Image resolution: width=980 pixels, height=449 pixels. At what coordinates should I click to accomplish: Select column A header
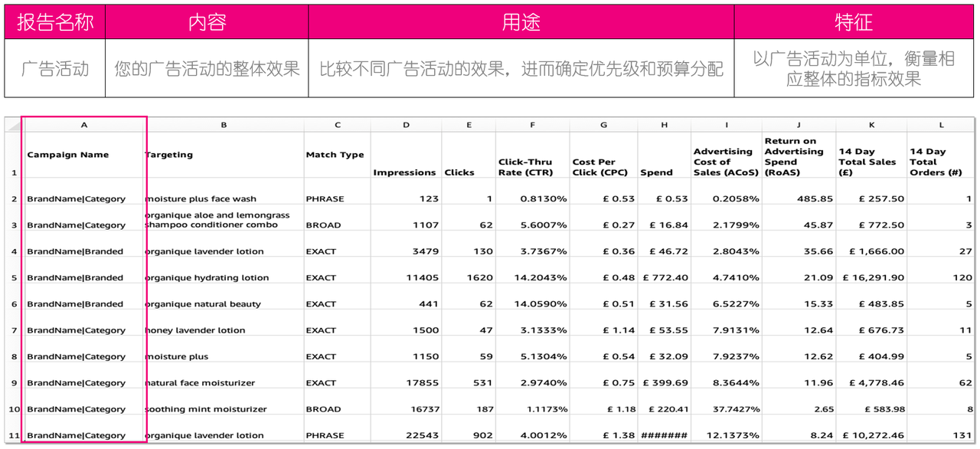click(x=83, y=125)
